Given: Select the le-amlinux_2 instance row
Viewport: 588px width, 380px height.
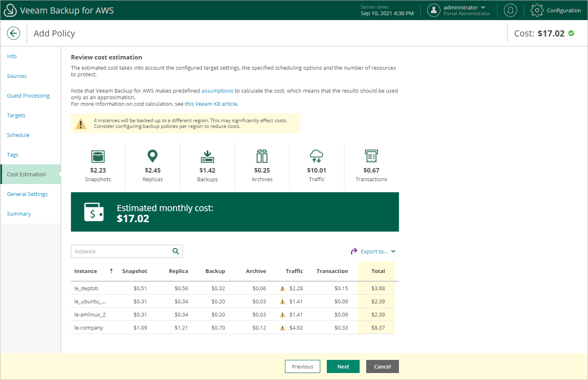Looking at the screenshot, I should point(233,314).
